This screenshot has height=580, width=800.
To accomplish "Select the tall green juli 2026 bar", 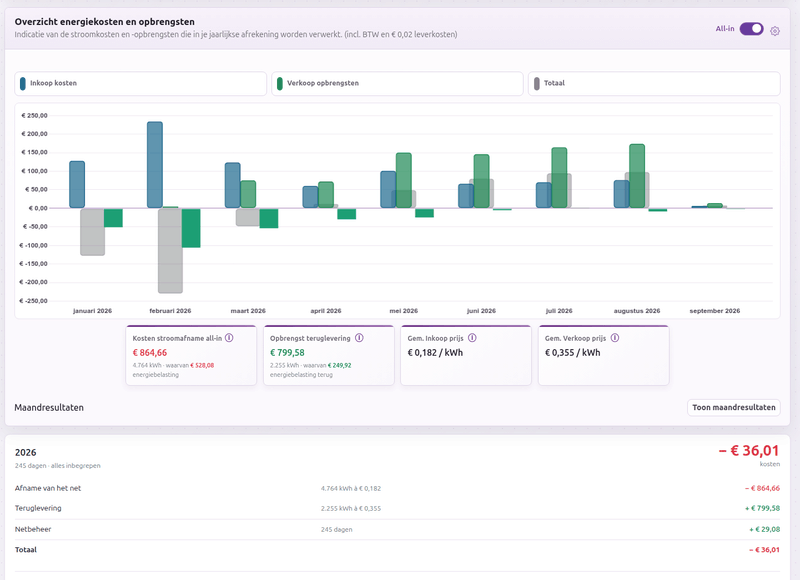I will (559, 178).
